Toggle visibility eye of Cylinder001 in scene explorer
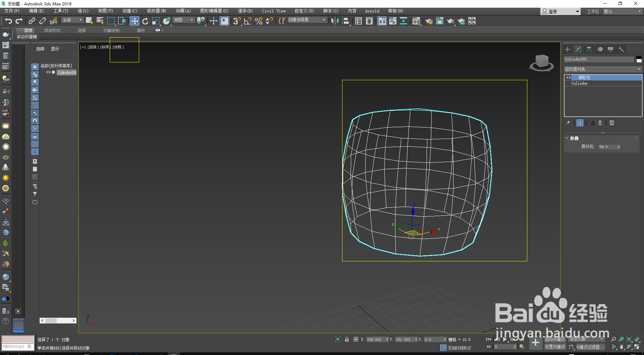Image resolution: width=644 pixels, height=355 pixels. point(48,72)
